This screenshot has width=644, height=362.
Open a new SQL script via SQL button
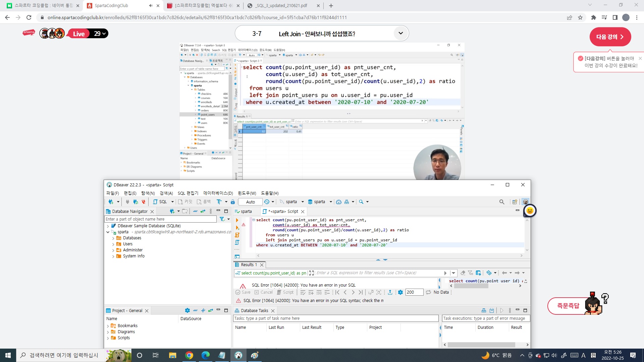pos(160,202)
